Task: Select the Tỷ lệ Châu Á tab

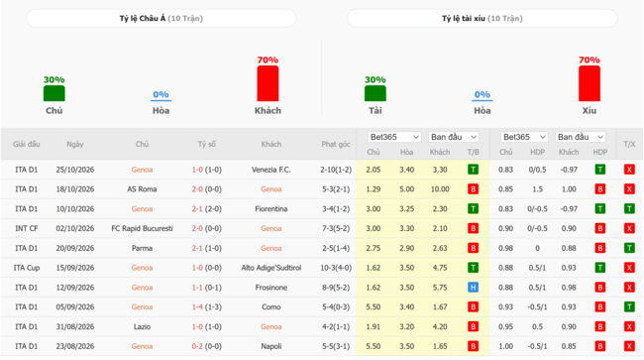Action: click(161, 19)
